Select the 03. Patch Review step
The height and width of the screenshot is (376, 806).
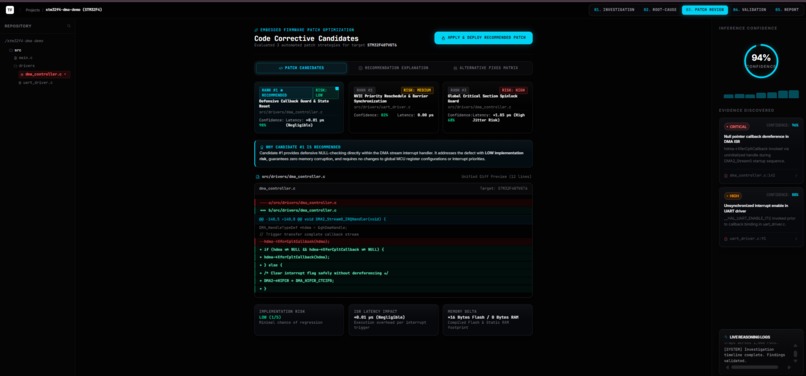[x=704, y=10]
